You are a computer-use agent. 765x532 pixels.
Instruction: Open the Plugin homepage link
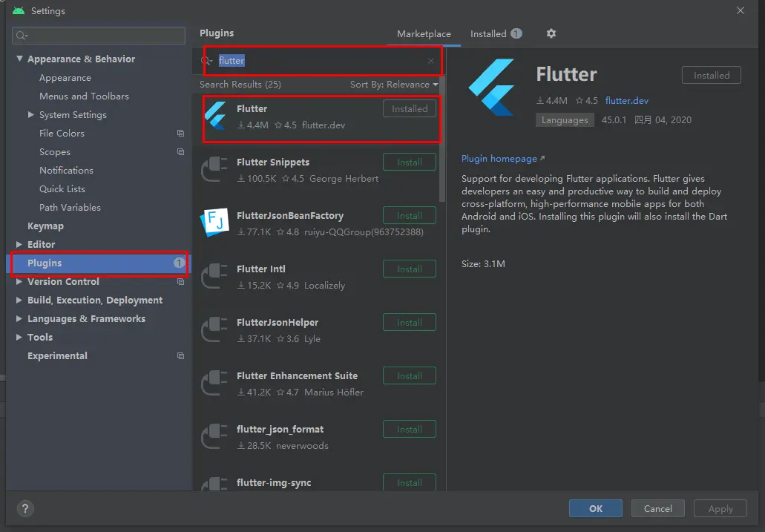tap(503, 159)
